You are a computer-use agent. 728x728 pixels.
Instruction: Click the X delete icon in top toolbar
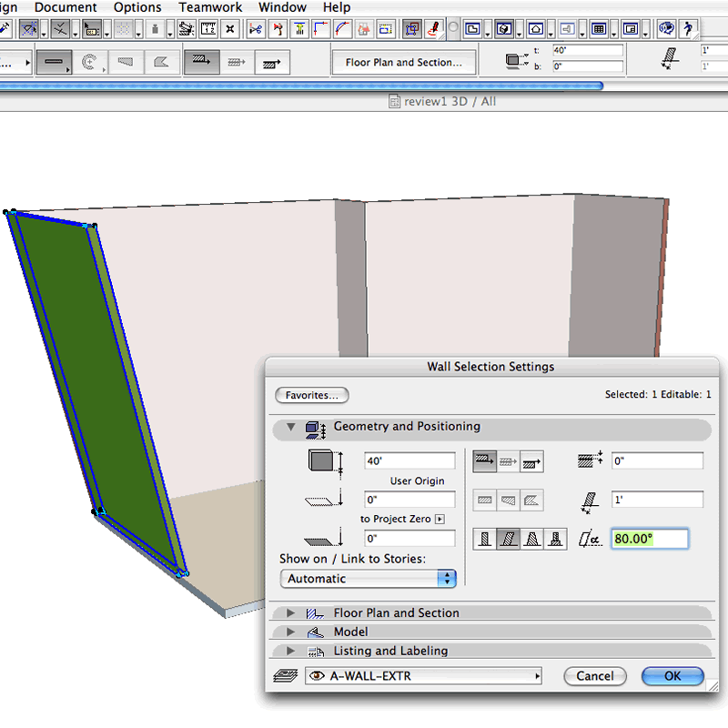(x=231, y=29)
